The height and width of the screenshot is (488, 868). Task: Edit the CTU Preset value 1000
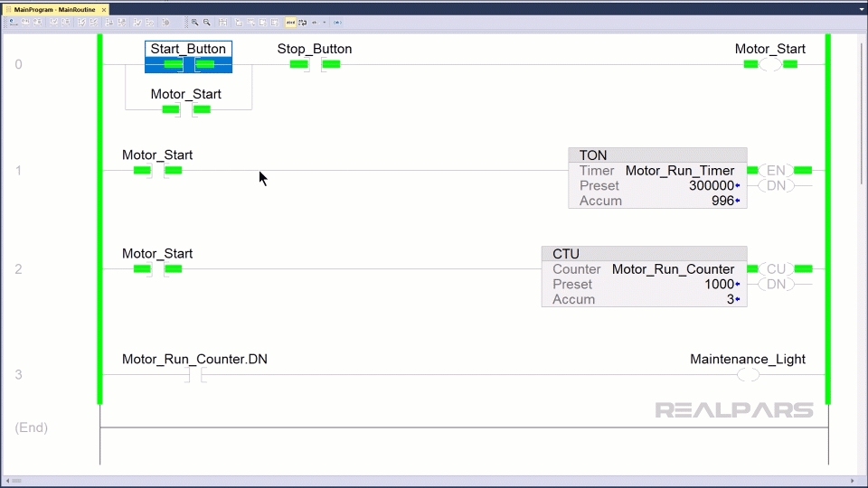tap(719, 285)
